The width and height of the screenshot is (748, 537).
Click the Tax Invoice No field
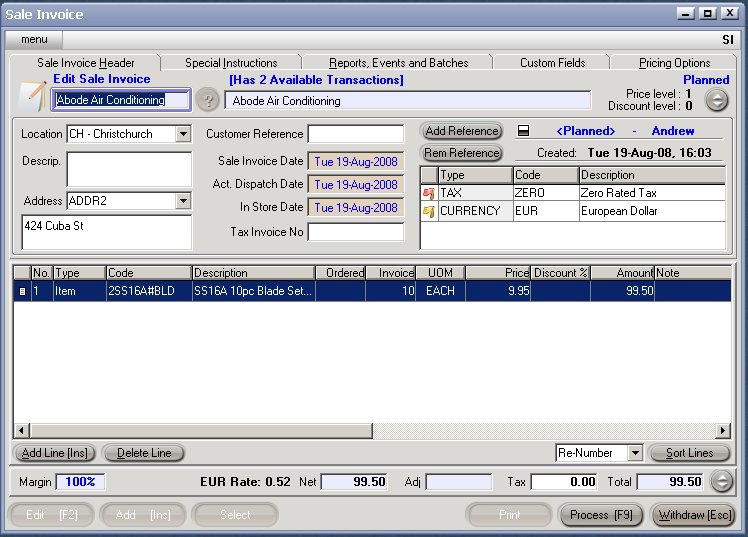point(356,232)
